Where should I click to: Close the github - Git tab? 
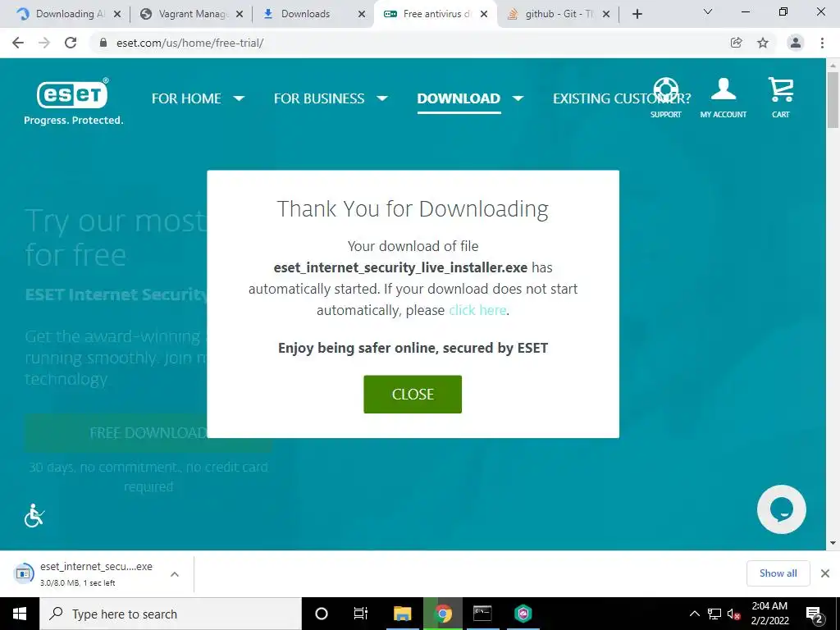[606, 14]
